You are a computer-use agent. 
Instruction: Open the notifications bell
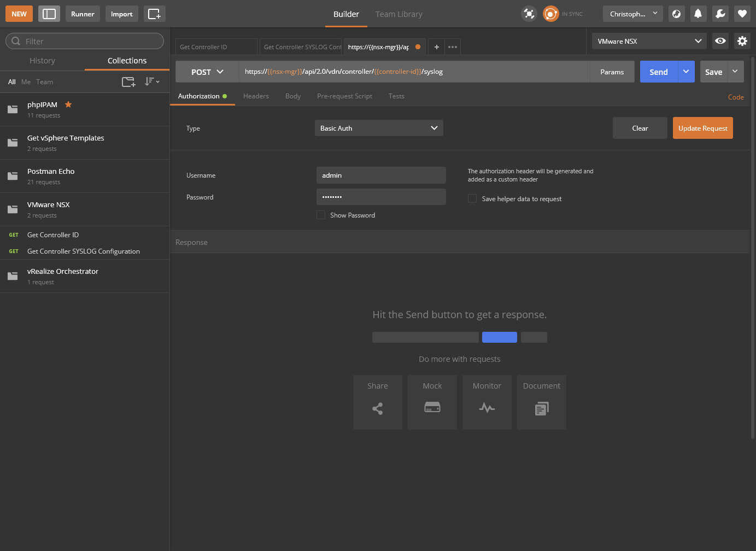click(x=698, y=14)
